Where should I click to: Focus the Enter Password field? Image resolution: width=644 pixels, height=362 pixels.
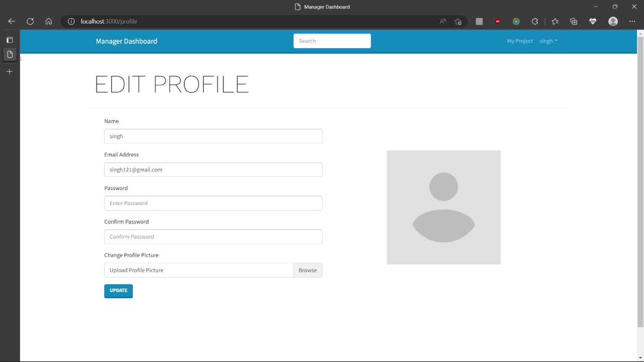point(213,203)
